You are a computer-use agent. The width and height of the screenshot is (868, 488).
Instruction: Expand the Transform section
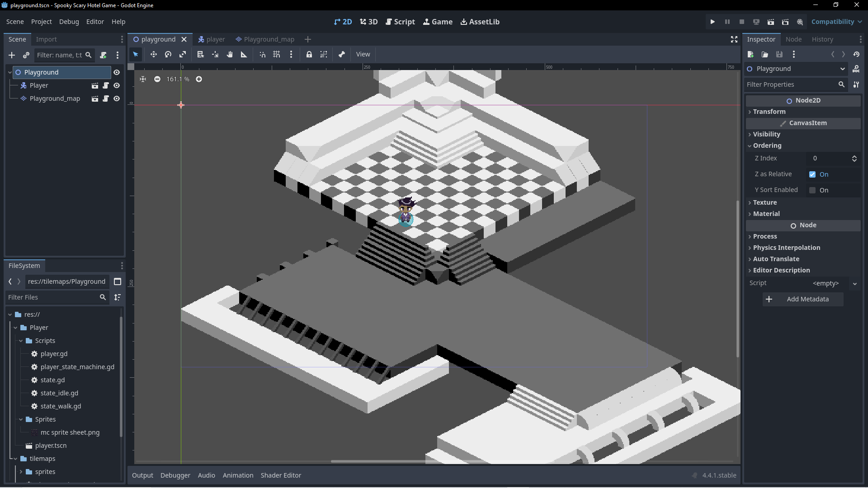pos(769,112)
